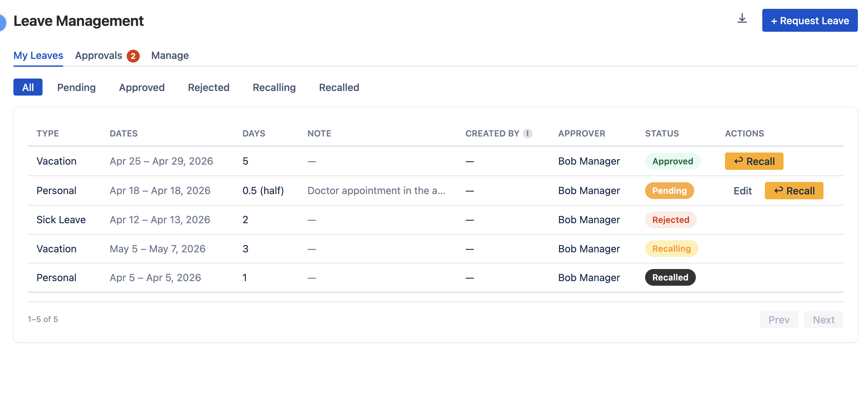Click the plus icon in Request Leave
This screenshot has height=396, width=868.
click(x=775, y=20)
